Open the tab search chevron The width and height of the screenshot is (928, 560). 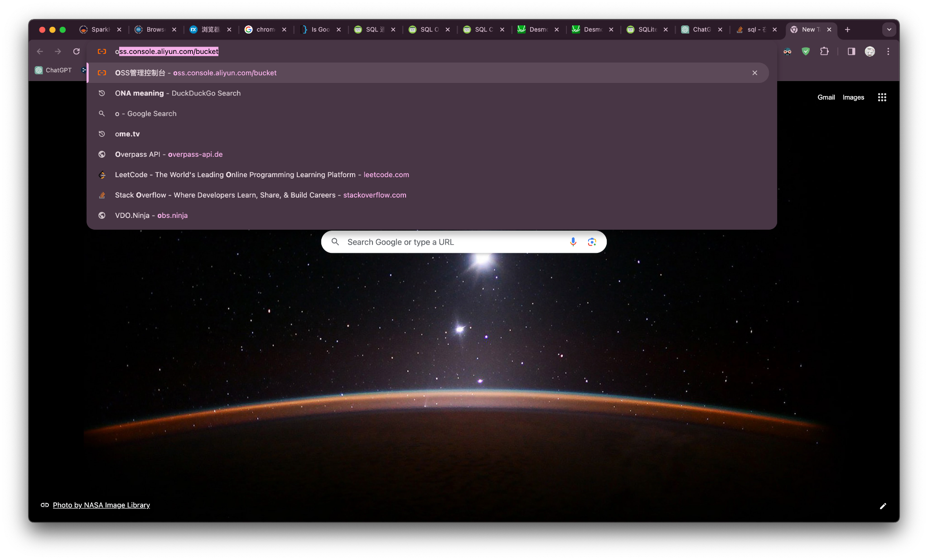pyautogui.click(x=889, y=29)
